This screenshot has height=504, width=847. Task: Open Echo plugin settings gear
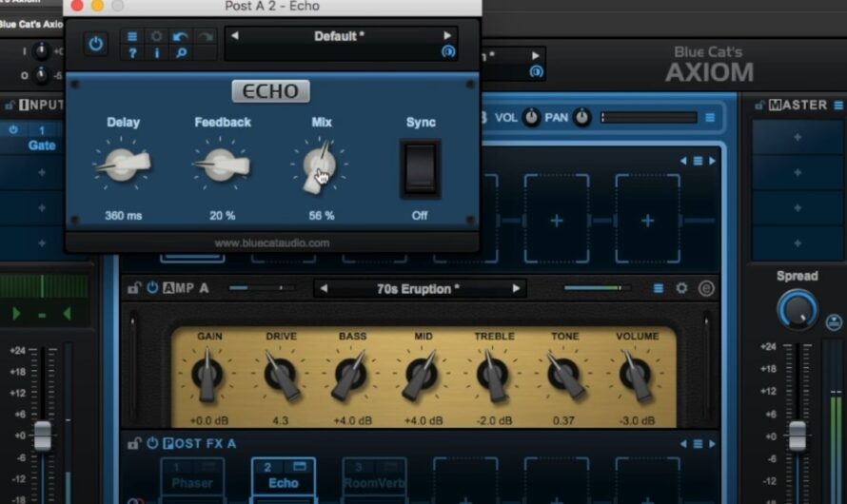click(x=157, y=36)
